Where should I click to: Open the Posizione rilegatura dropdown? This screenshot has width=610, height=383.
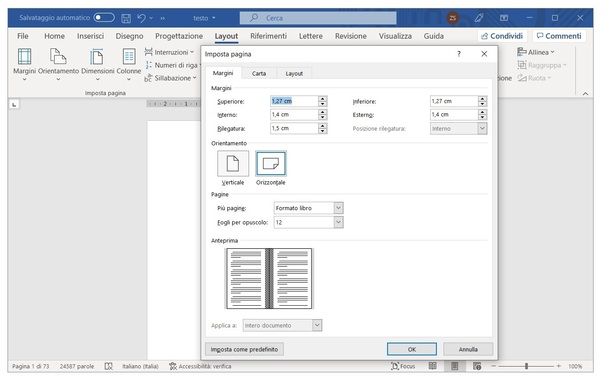[482, 128]
